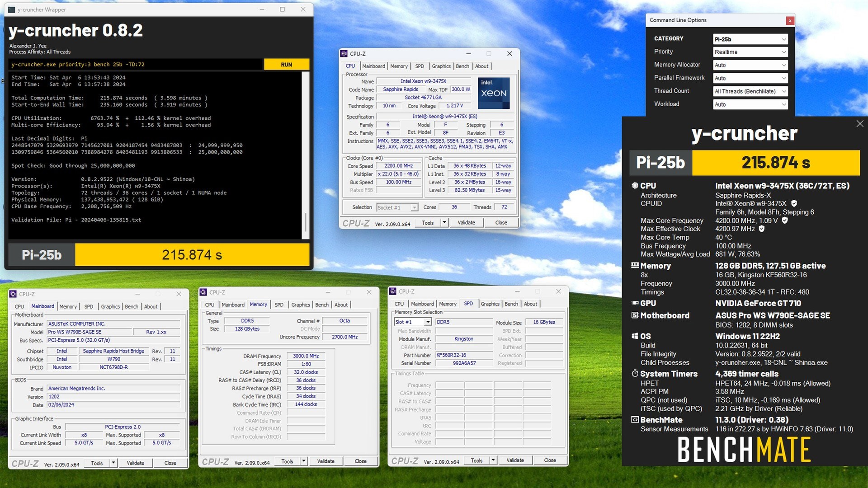Close the Command Line Options window
Screen dimensions: 868x488
(790, 20)
